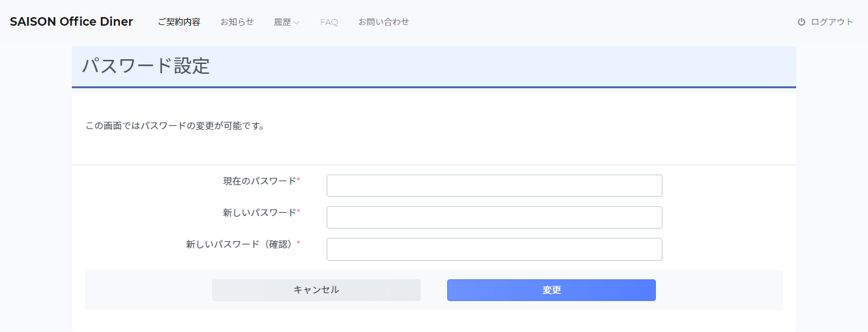Viewport: 868px width, 332px height.
Task: Expand the 履歴 dropdown chevron
Action: pos(296,22)
